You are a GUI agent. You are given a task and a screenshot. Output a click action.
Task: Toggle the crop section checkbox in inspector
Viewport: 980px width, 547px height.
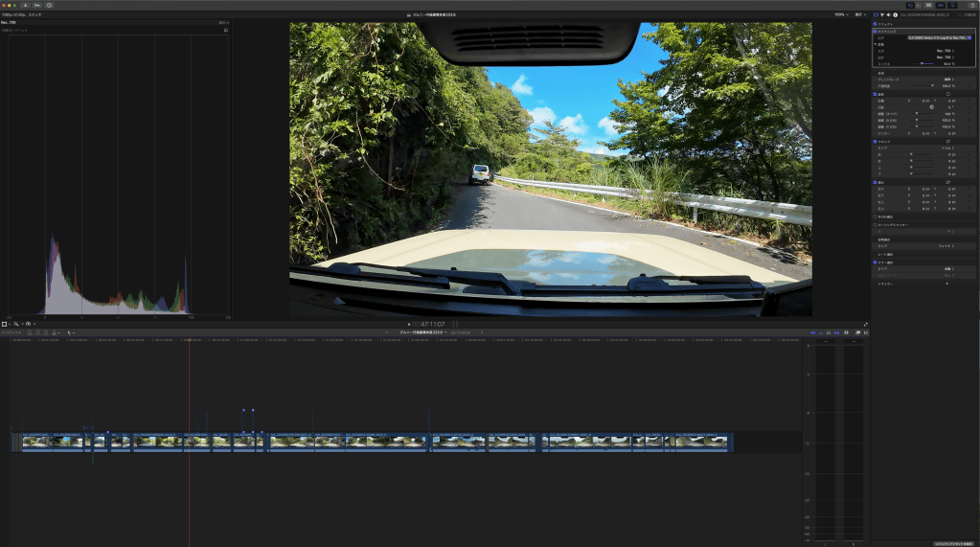876,142
